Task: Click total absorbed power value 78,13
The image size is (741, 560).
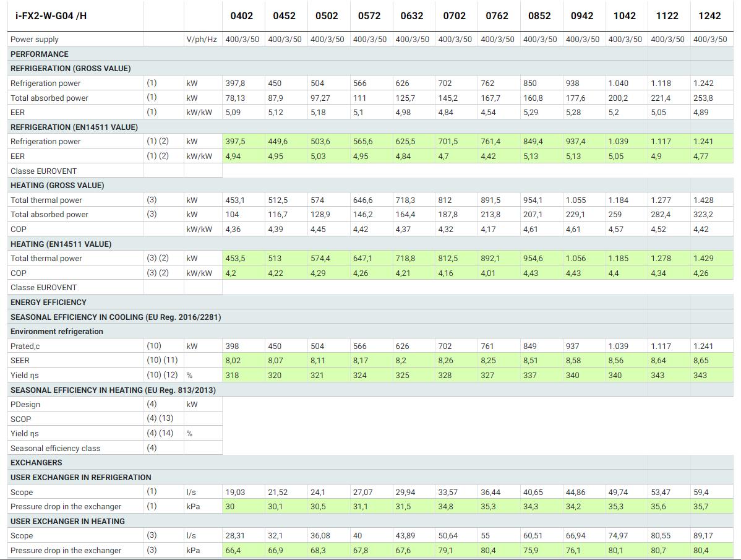Action: 235,98
